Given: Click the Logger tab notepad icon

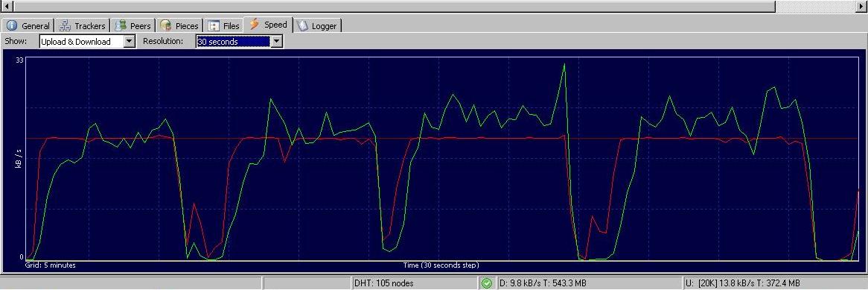Looking at the screenshot, I should [301, 25].
